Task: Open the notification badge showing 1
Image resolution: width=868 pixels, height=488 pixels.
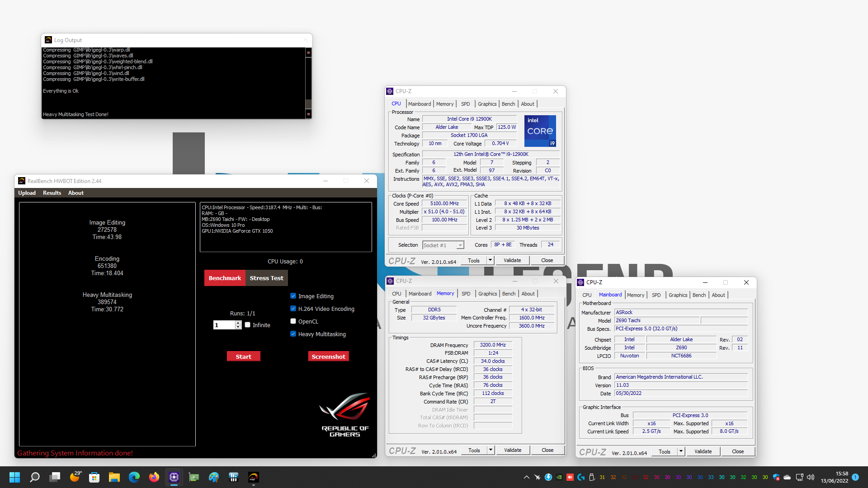Action: (x=855, y=477)
